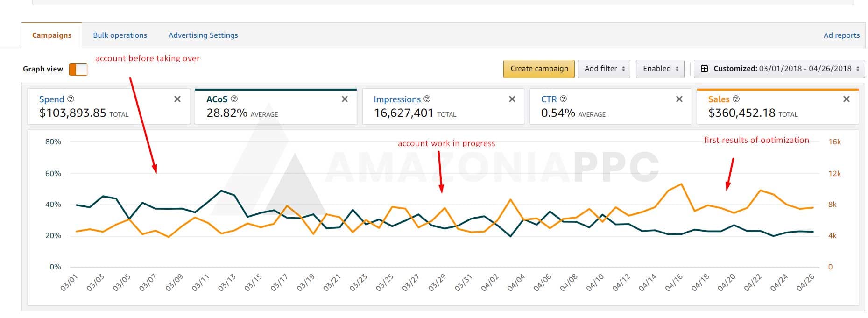Close the CTR metric card
Image resolution: width=868 pixels, height=318 pixels.
click(x=679, y=99)
